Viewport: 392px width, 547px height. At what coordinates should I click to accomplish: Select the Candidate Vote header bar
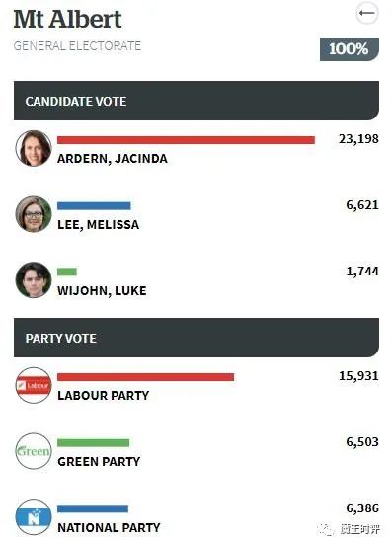(x=196, y=101)
